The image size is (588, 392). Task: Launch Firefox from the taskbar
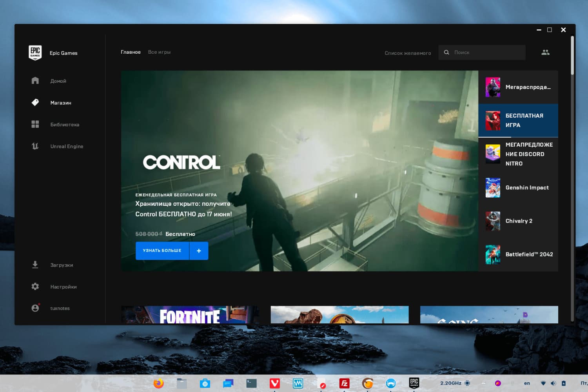click(x=158, y=383)
